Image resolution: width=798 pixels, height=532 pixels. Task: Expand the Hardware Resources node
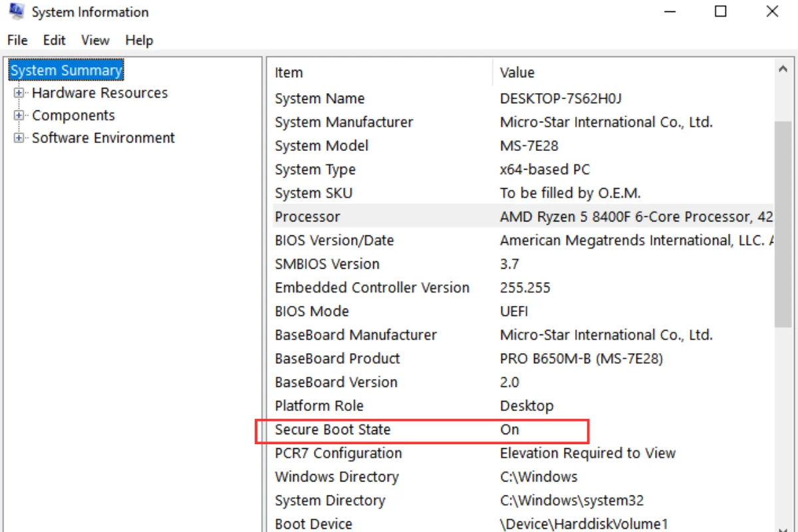pos(19,93)
